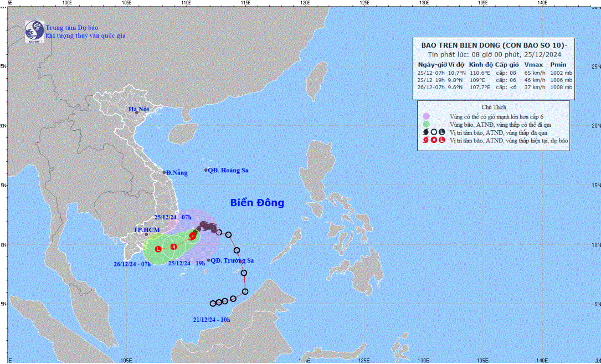Click the 'QĐ. Hoàng Sa' map label

pos(228,170)
